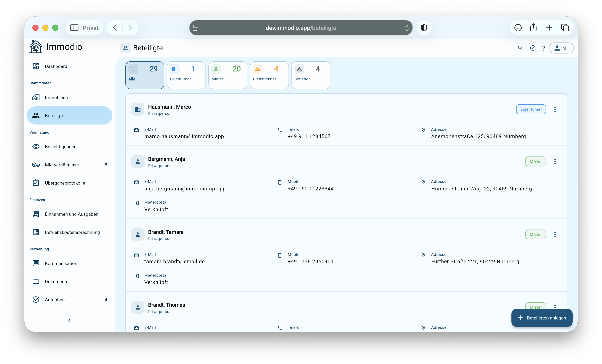Click tamara.brandt@email.de email
The image size is (602, 364).
click(175, 261)
